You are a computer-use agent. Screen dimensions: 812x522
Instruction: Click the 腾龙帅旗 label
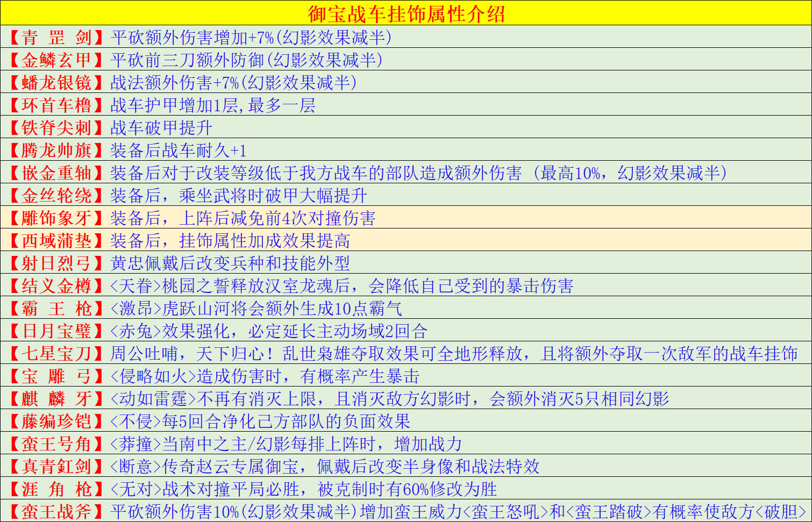tap(56, 151)
